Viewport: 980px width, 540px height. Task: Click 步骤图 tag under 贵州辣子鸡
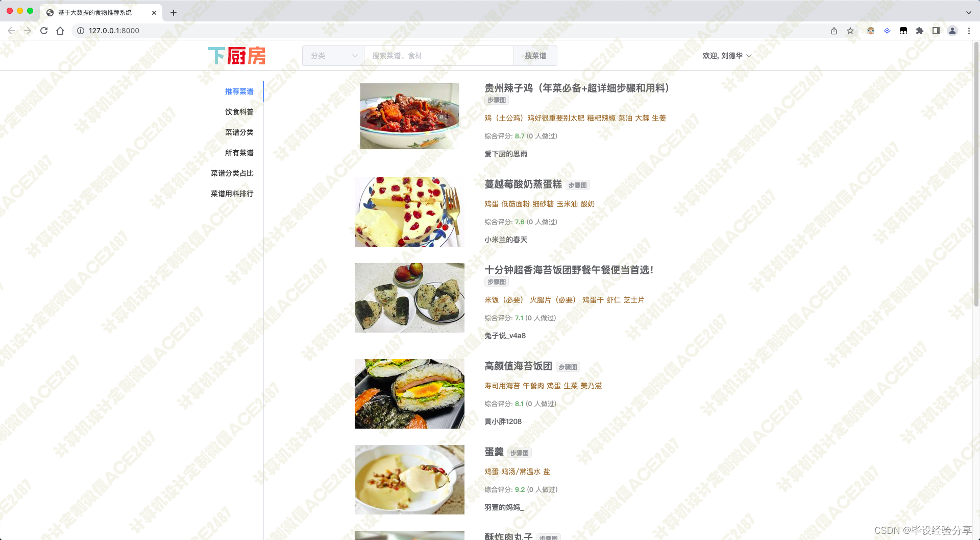point(497,100)
